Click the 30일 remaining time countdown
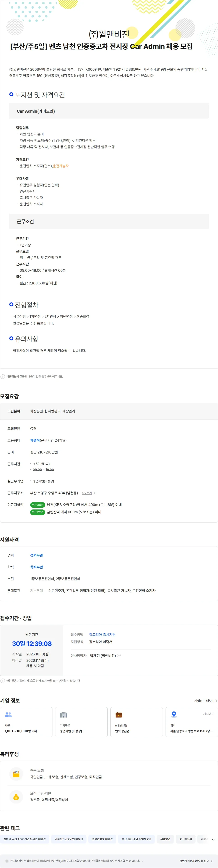 tap(32, 644)
